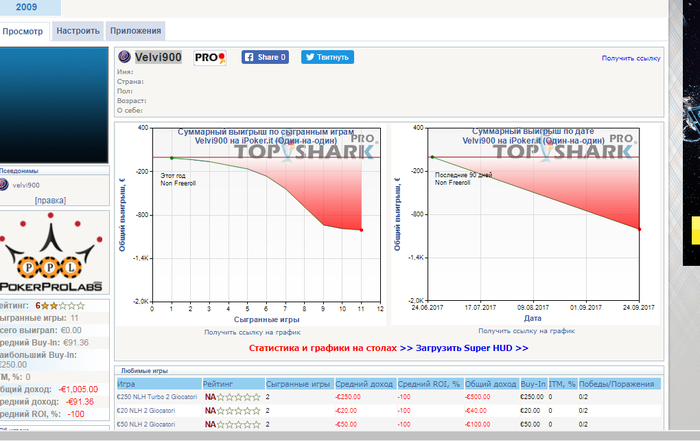700x441 pixels.
Task: Click -€40.00 total income table cell
Action: click(x=475, y=411)
